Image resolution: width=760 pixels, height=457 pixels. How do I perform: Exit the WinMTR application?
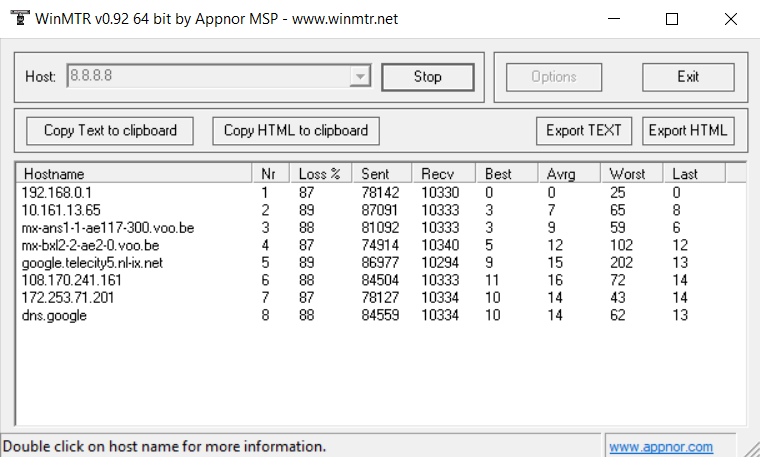tap(688, 77)
